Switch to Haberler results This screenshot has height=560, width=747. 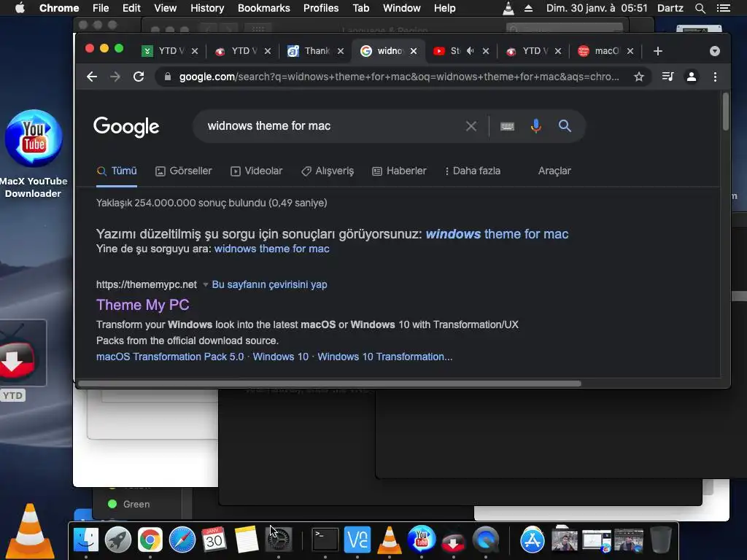tap(399, 171)
